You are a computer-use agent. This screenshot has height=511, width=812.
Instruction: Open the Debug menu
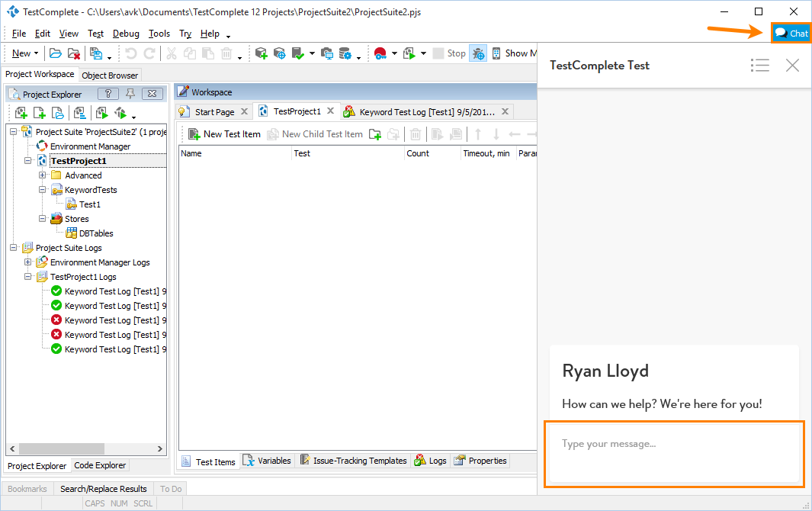pos(126,34)
